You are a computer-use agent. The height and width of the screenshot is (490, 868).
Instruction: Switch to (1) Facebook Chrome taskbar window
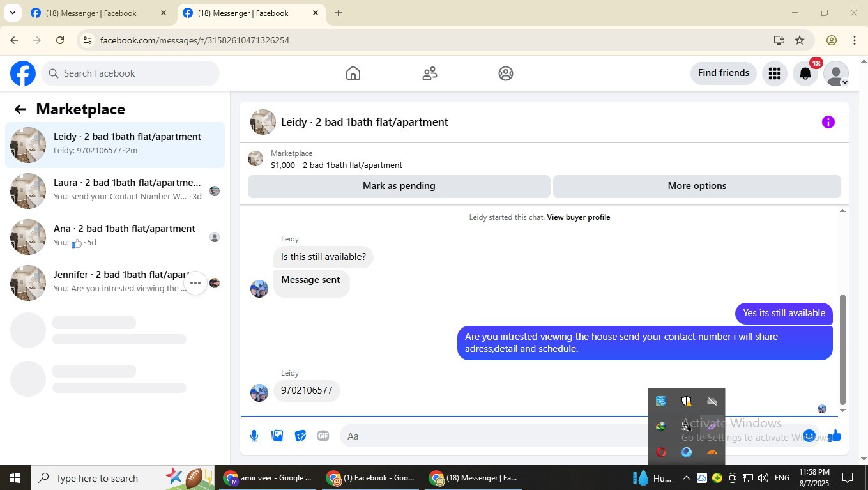[x=370, y=478]
